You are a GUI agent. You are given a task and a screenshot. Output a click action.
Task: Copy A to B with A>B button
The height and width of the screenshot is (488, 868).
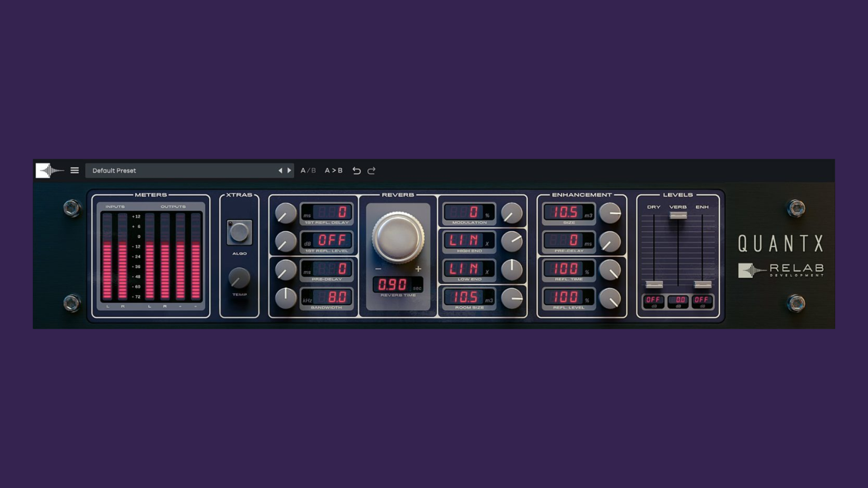click(x=334, y=170)
